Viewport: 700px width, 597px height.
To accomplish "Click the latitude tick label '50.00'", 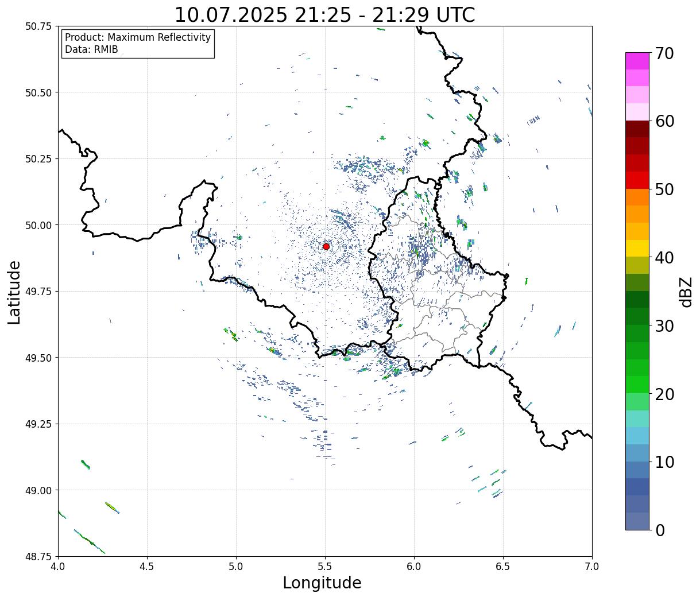I will pyautogui.click(x=38, y=225).
